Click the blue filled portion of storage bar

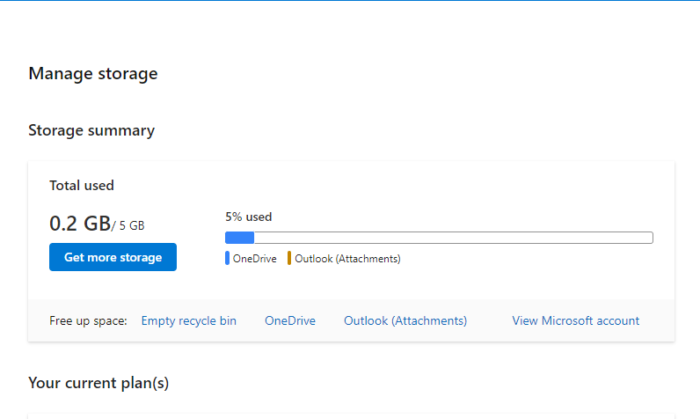click(x=240, y=238)
